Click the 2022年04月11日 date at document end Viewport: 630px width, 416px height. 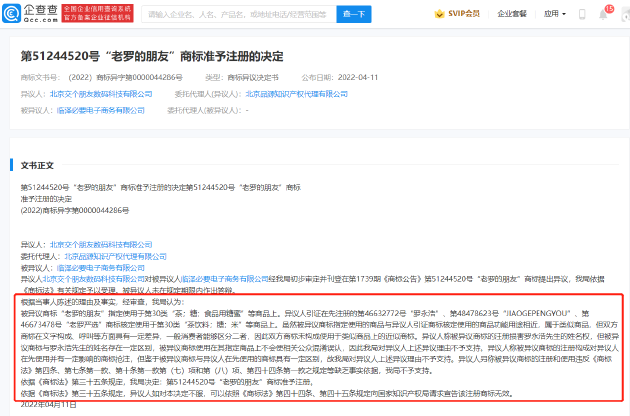[x=48, y=404]
